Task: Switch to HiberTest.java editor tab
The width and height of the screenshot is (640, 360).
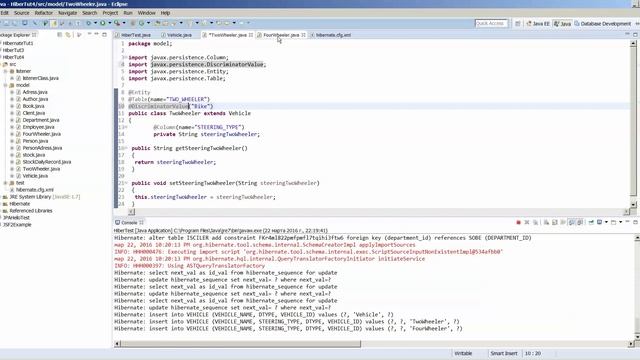Action: (133, 35)
